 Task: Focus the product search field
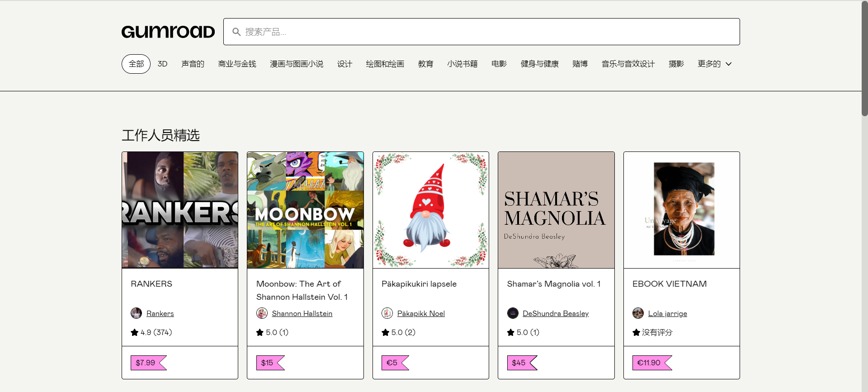(488, 32)
